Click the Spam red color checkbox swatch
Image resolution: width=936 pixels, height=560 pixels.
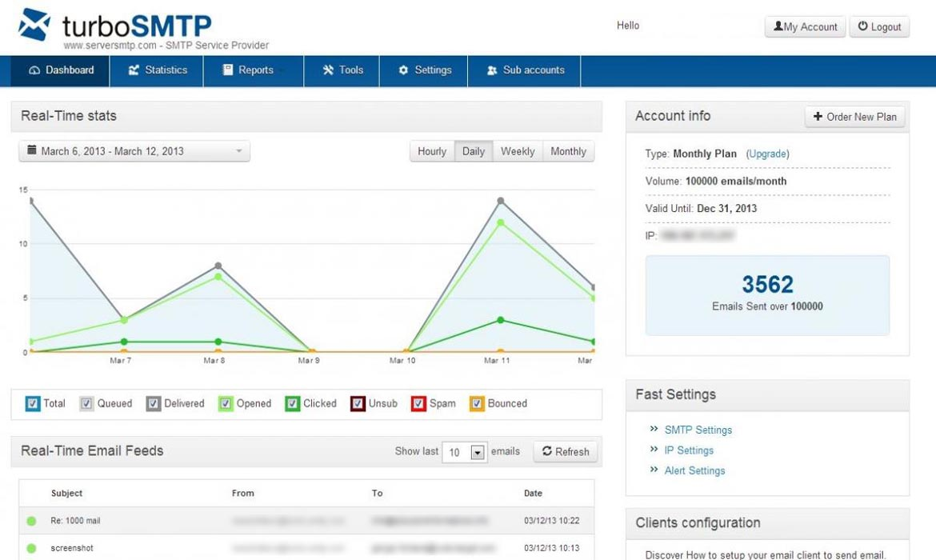click(418, 404)
